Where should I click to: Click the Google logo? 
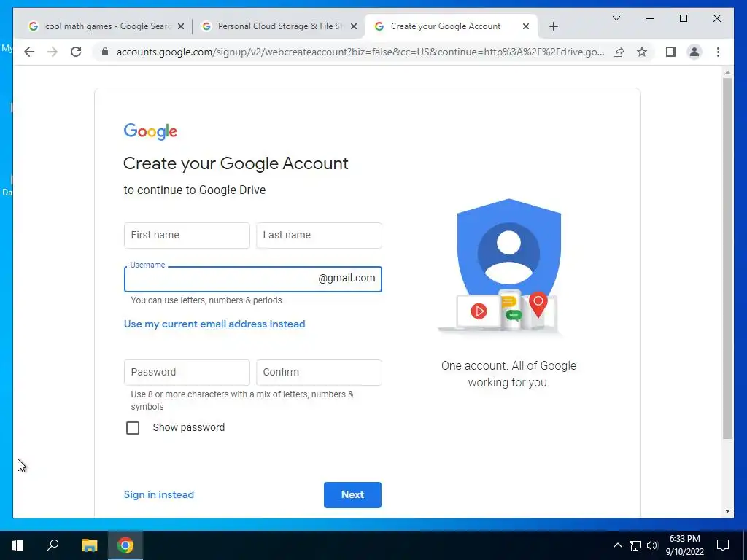point(150,131)
